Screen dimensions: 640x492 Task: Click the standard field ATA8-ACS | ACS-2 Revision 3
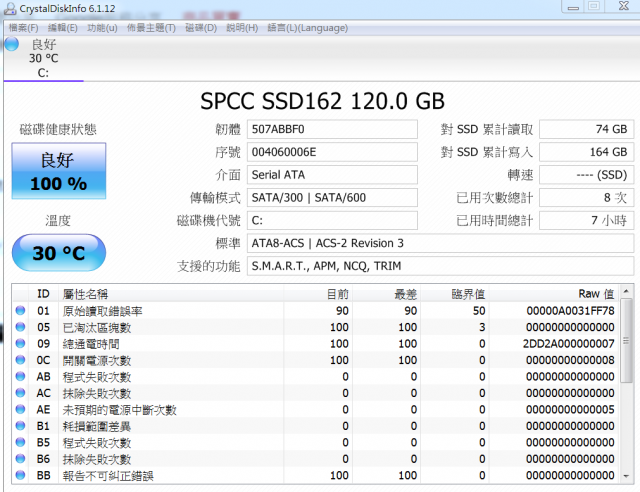coord(440,243)
